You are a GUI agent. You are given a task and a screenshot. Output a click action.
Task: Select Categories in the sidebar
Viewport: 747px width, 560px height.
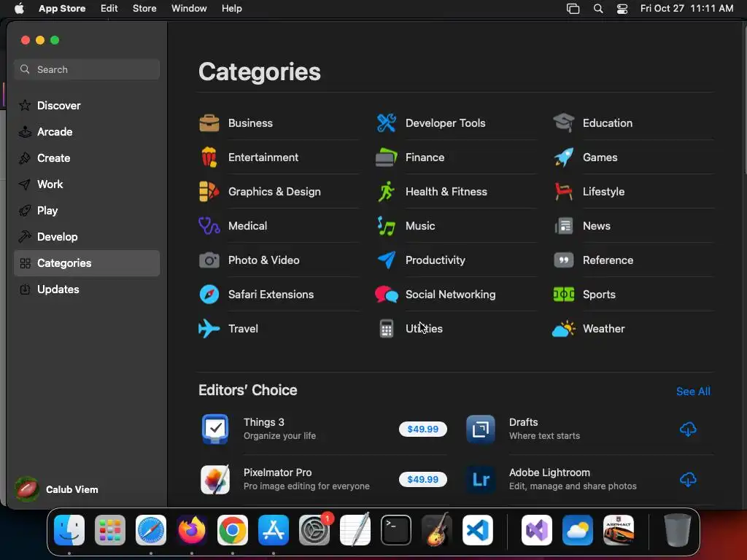pyautogui.click(x=87, y=262)
